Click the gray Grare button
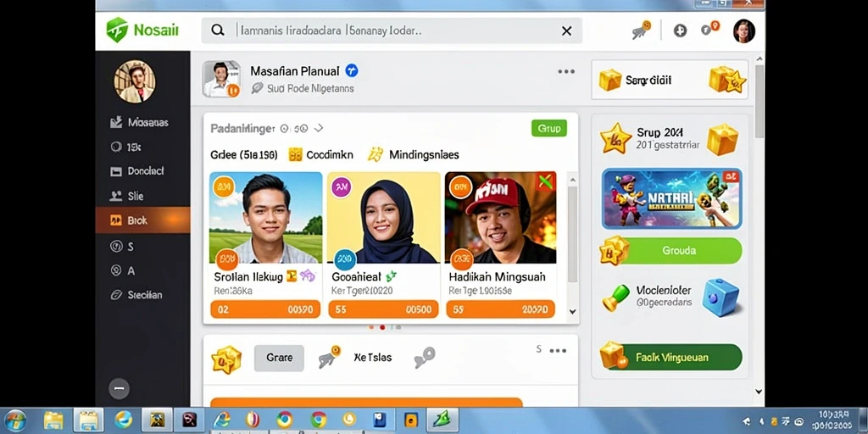The width and height of the screenshot is (868, 434). [279, 359]
